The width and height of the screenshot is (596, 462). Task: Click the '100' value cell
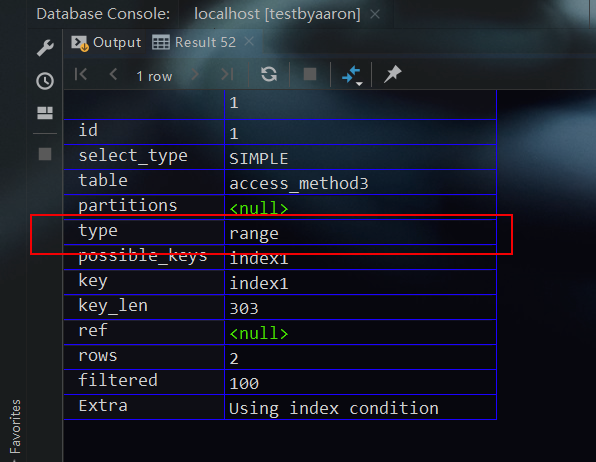360,382
